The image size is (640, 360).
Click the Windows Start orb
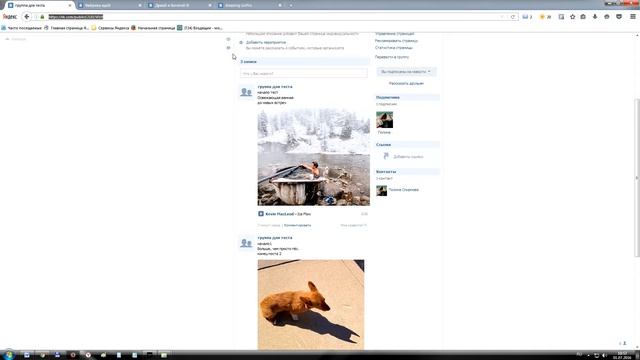coord(9,355)
